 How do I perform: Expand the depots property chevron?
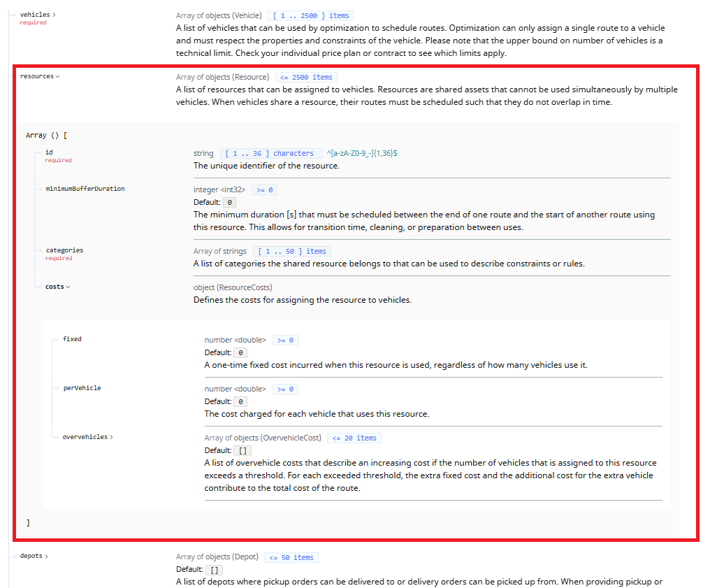pyautogui.click(x=46, y=557)
